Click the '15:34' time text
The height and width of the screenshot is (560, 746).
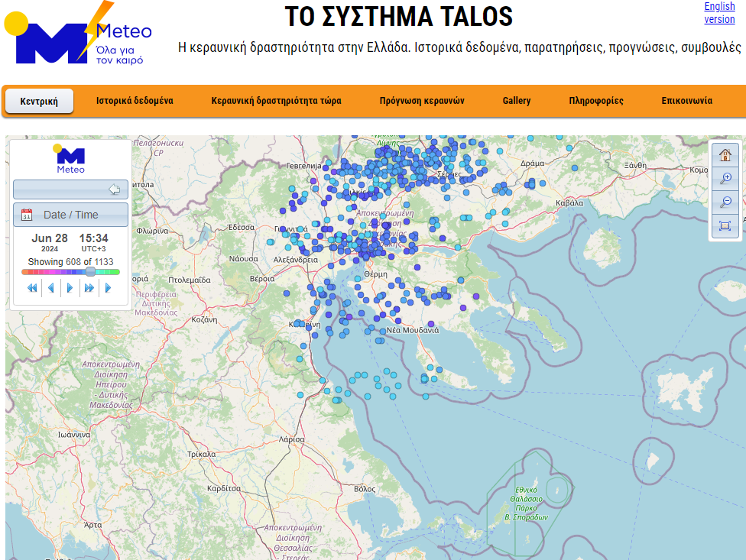[x=94, y=238]
